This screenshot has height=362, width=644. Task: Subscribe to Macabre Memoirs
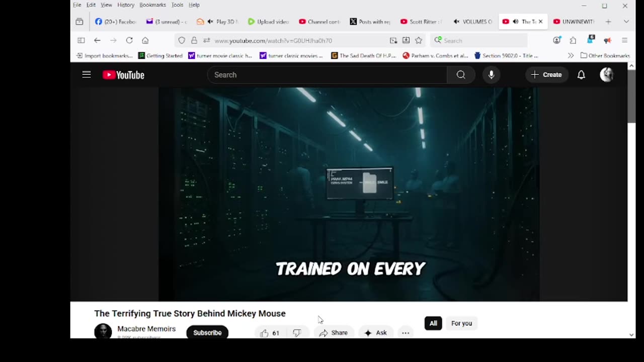pyautogui.click(x=207, y=332)
